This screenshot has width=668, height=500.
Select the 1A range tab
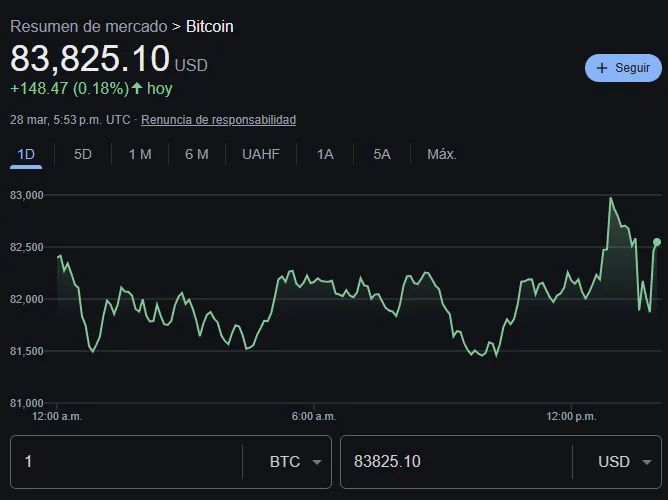[325, 154]
